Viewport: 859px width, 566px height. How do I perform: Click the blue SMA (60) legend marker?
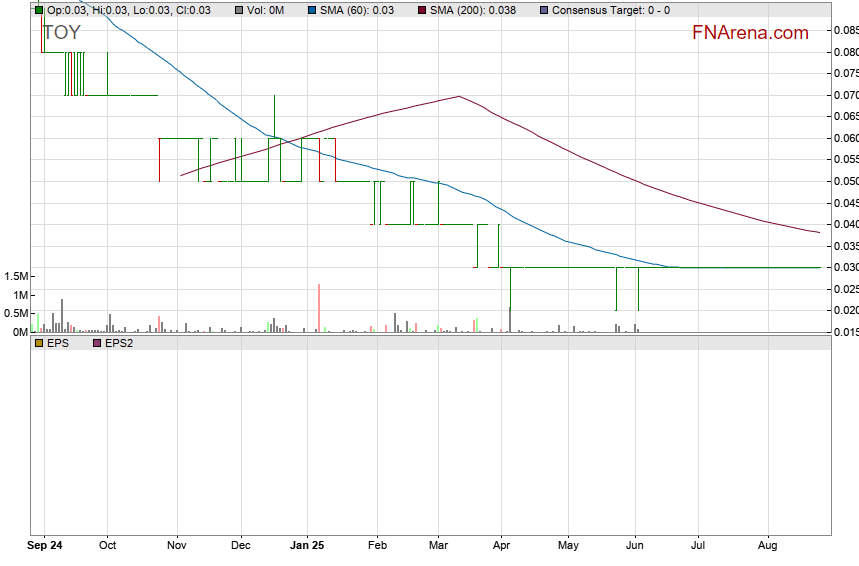pos(312,10)
